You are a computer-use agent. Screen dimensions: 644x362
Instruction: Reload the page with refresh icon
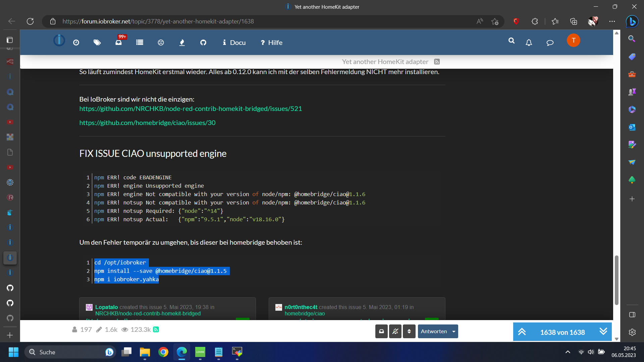(x=30, y=21)
